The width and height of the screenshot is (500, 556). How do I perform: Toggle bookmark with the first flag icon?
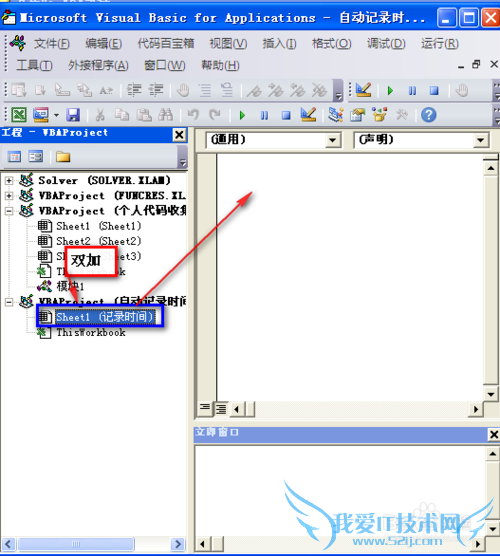[254, 91]
